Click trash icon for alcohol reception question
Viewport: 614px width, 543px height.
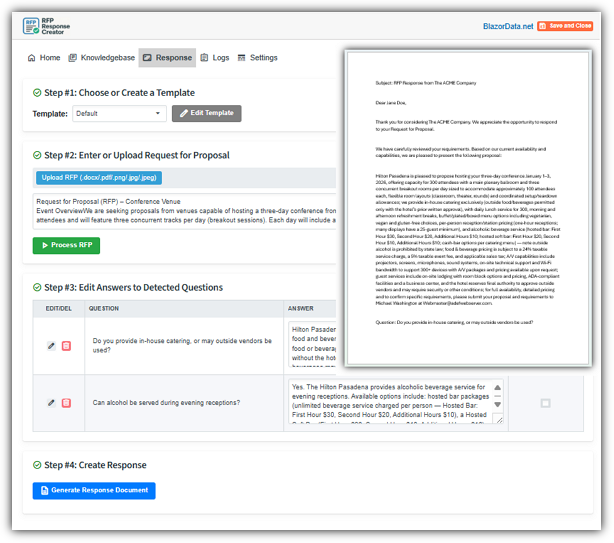[66, 403]
